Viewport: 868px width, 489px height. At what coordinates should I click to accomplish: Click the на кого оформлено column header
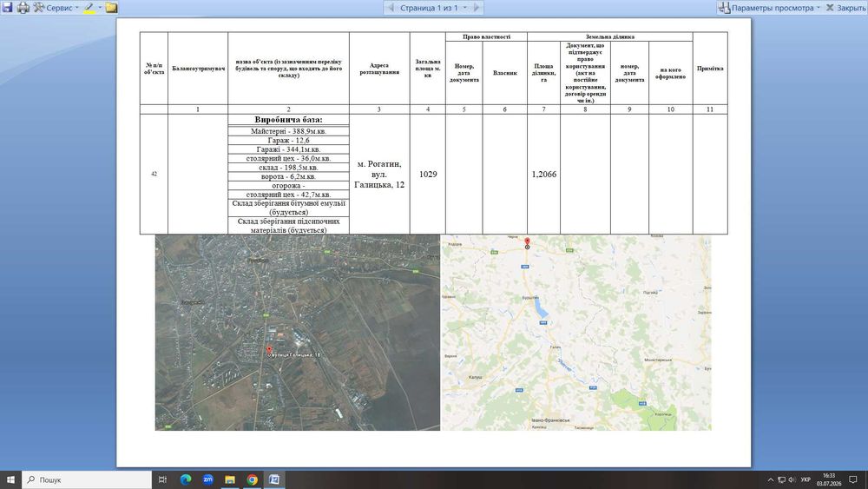point(670,73)
